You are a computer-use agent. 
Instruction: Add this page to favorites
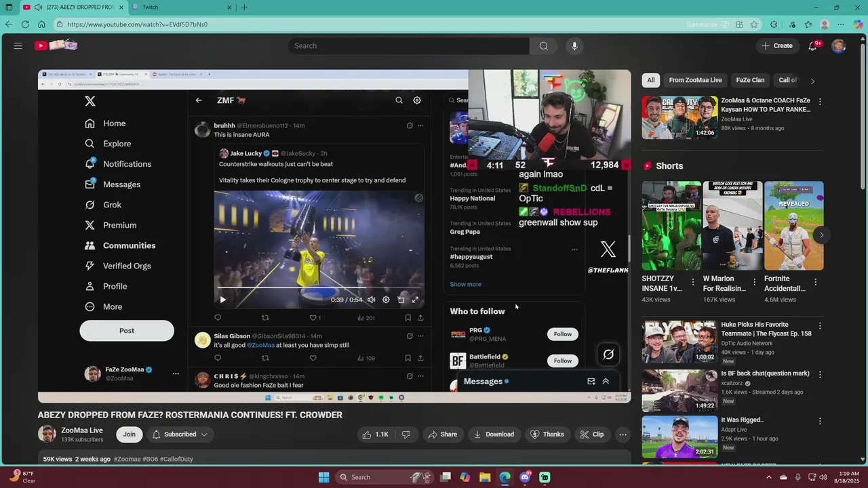755,24
